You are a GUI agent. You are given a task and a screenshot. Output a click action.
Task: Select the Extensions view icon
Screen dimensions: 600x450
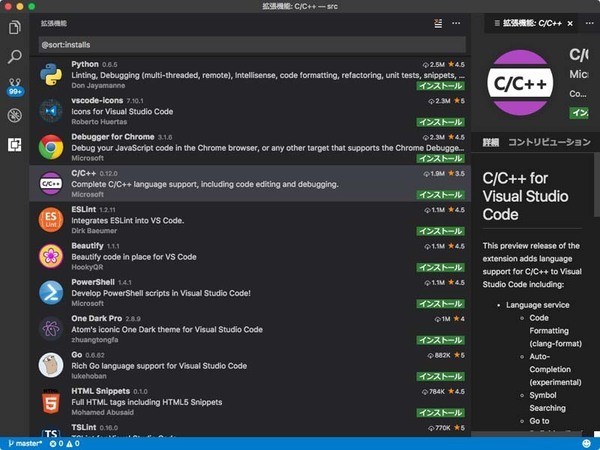[15, 145]
